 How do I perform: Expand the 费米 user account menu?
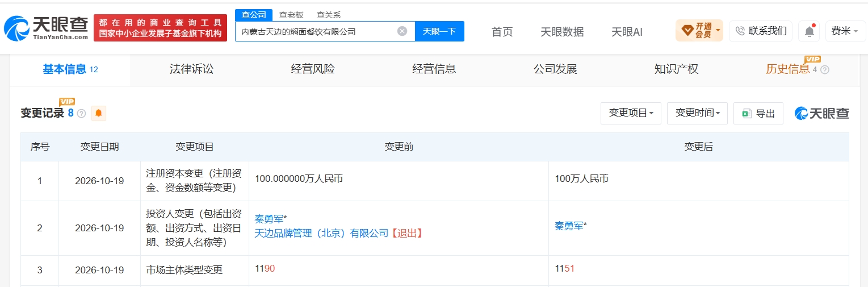[845, 31]
